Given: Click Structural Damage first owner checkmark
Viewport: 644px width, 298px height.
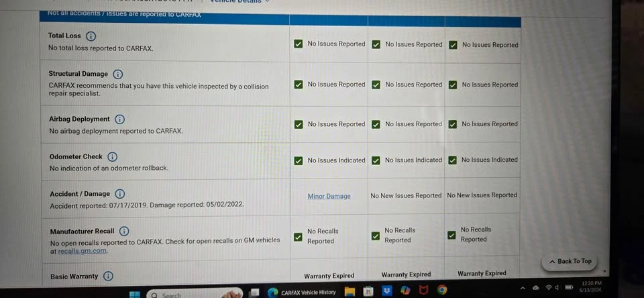Looking at the screenshot, I should click(299, 85).
